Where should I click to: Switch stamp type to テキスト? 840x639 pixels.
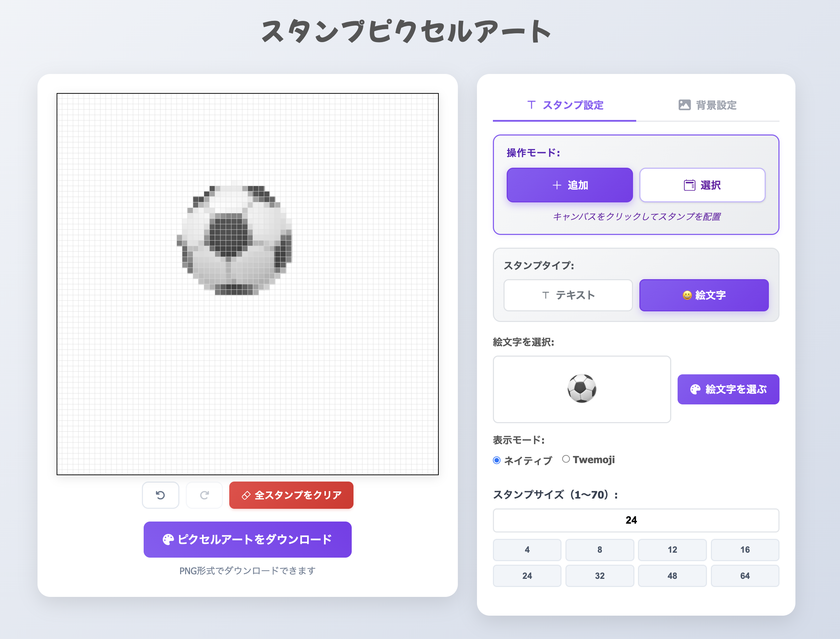click(568, 295)
